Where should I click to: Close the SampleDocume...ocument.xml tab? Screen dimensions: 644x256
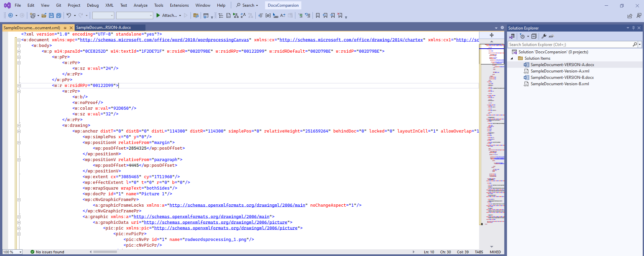pyautogui.click(x=71, y=28)
